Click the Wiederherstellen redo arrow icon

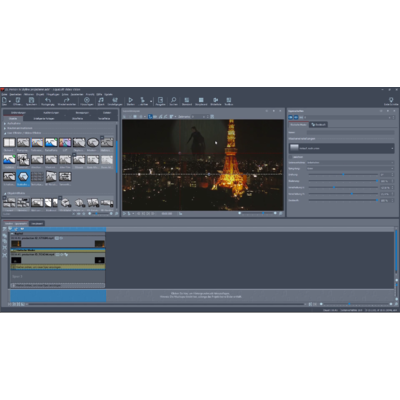tap(67, 100)
